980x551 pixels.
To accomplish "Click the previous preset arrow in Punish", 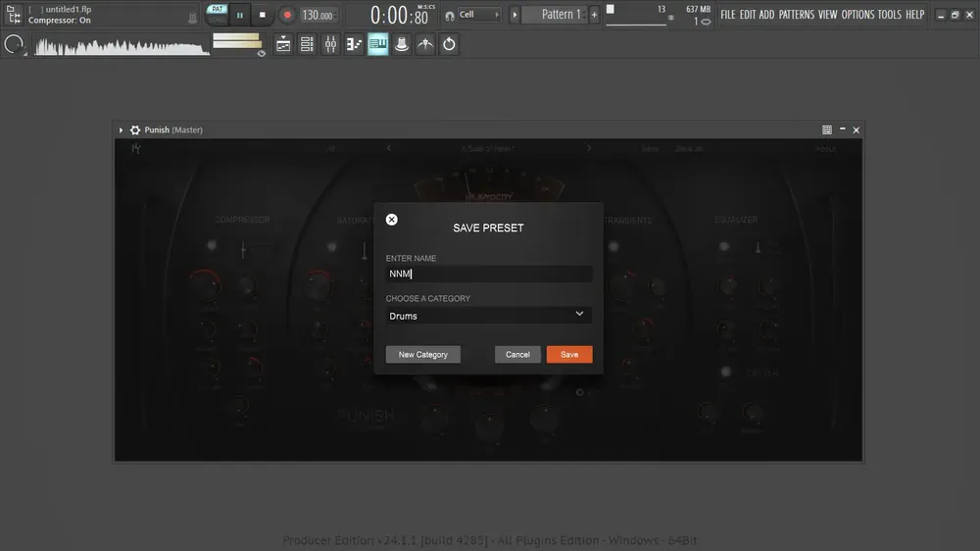I will [x=389, y=148].
